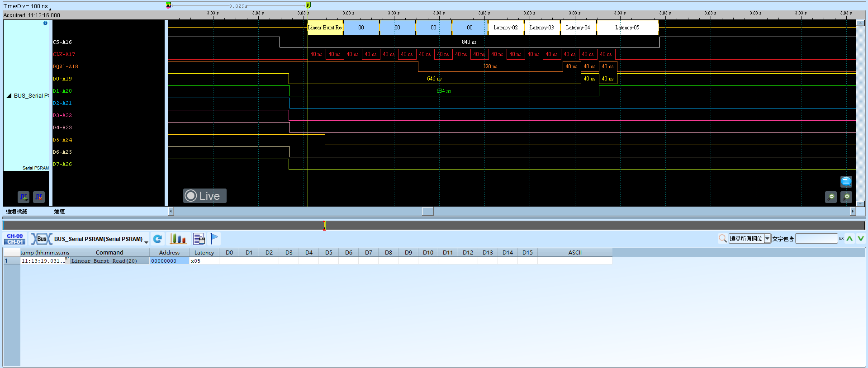Image resolution: width=868 pixels, height=368 pixels.
Task: Click the remove-channel waveform icon
Action: coord(39,197)
